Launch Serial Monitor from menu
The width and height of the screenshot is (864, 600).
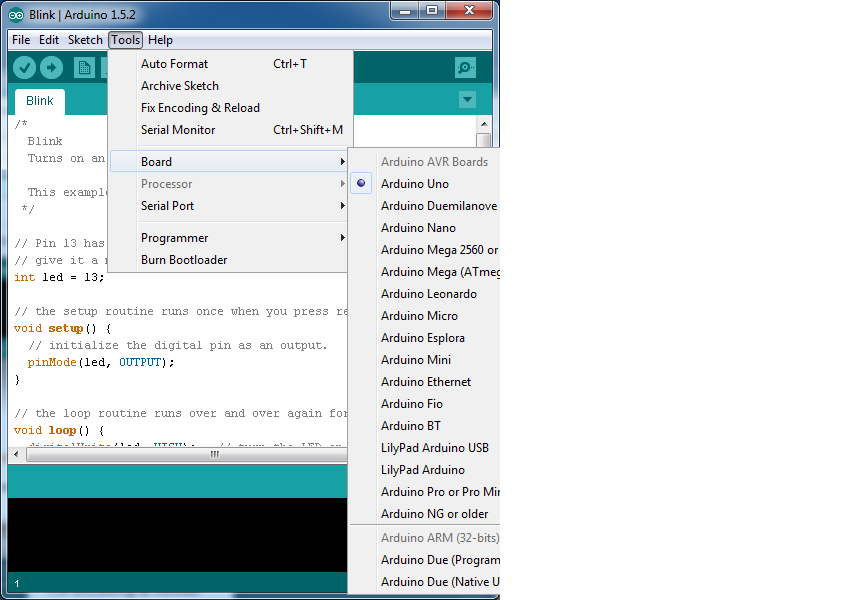pos(230,129)
